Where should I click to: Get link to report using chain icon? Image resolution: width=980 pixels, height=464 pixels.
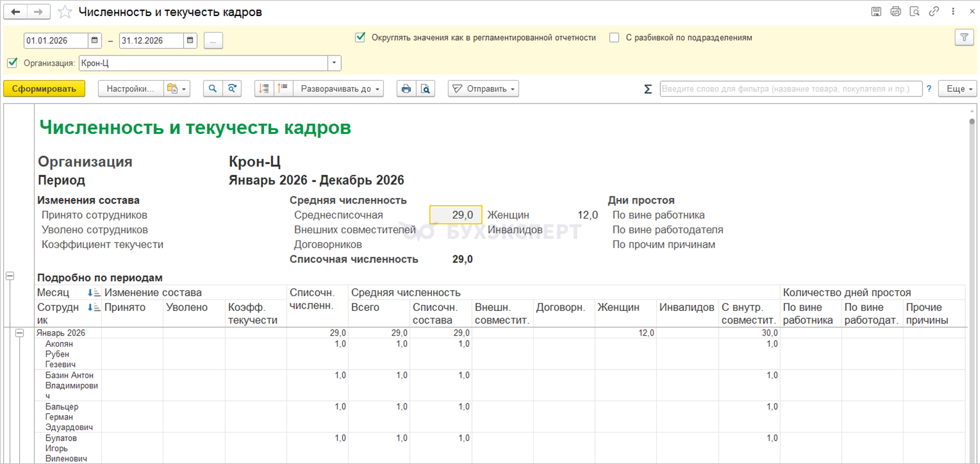(934, 12)
